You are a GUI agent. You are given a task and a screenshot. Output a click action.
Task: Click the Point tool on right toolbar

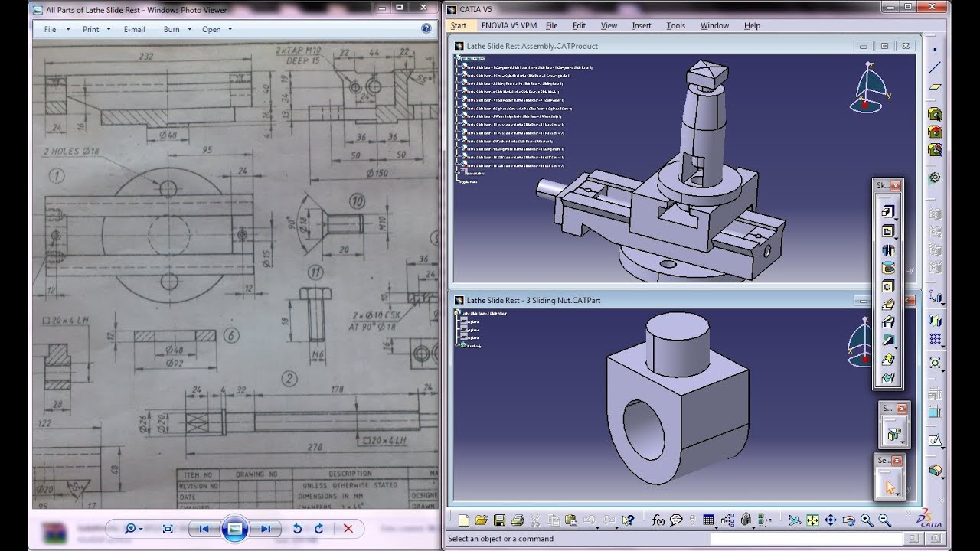point(935,48)
